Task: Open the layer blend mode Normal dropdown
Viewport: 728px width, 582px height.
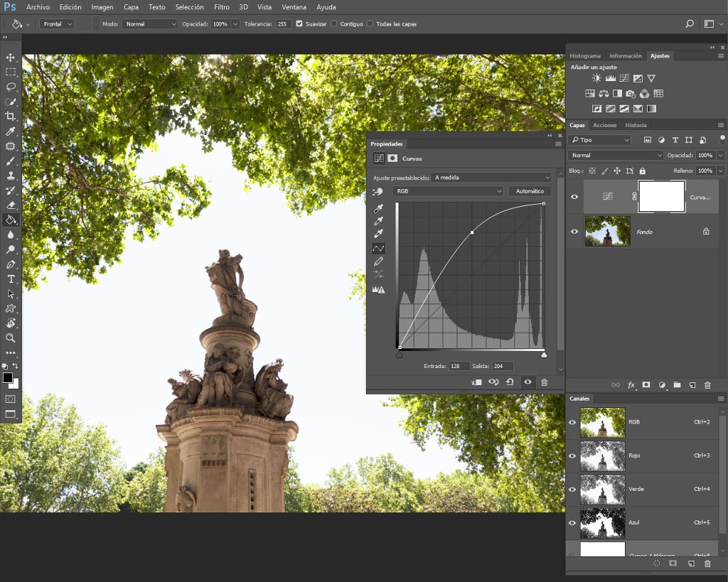Action: tap(616, 156)
